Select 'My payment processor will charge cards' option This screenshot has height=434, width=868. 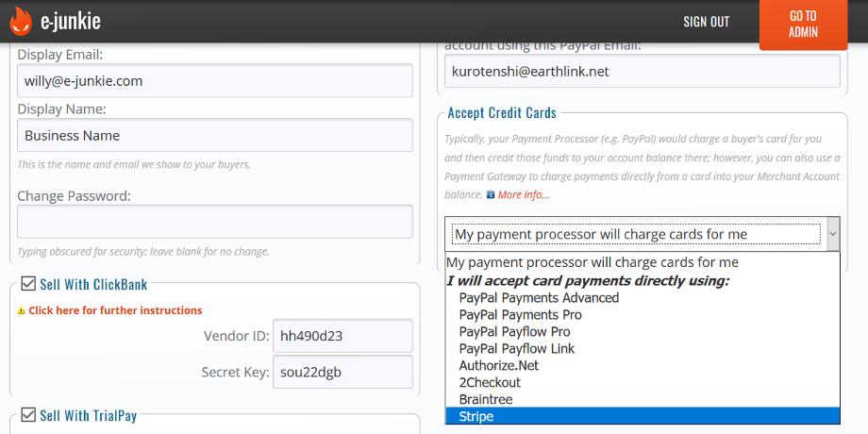pyautogui.click(x=593, y=262)
